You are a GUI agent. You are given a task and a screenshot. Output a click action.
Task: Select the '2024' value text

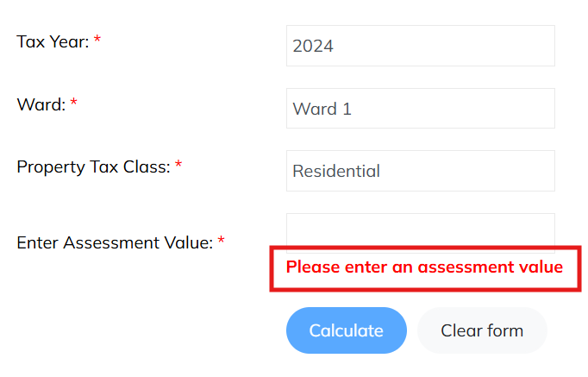(x=313, y=47)
